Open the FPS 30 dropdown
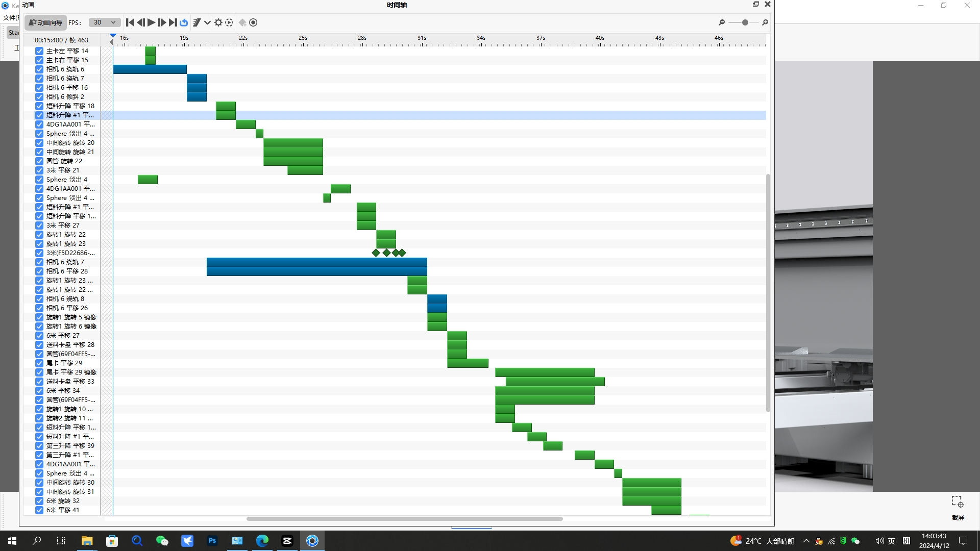This screenshot has height=551, width=980. click(104, 22)
